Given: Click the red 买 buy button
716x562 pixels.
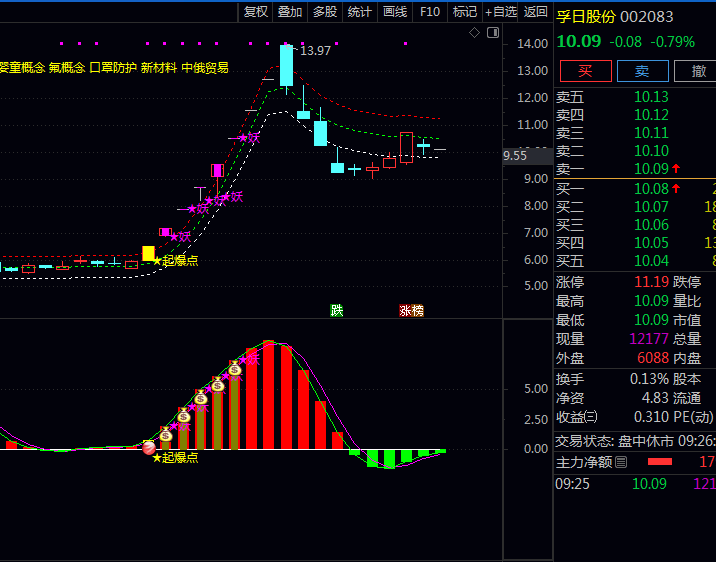Looking at the screenshot, I should [x=585, y=71].
